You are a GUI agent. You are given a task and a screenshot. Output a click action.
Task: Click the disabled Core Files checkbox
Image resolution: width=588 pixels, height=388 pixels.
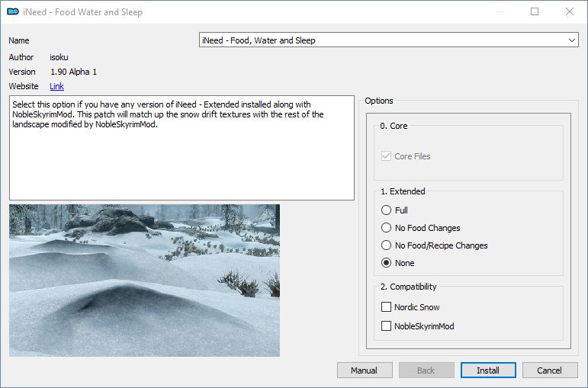pyautogui.click(x=386, y=156)
